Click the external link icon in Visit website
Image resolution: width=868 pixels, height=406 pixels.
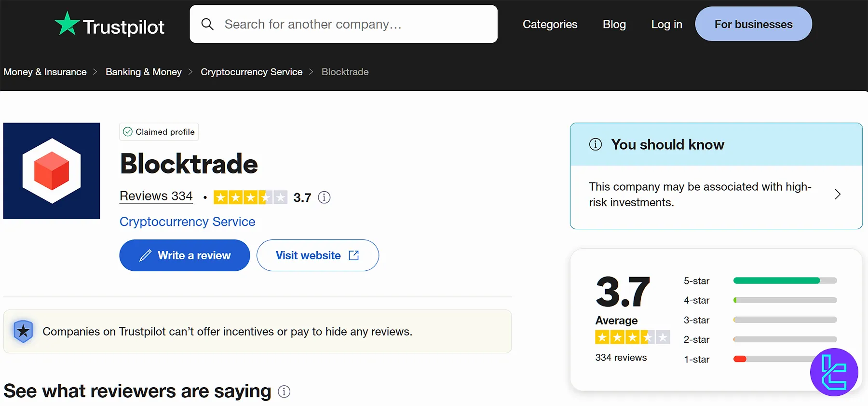(354, 255)
